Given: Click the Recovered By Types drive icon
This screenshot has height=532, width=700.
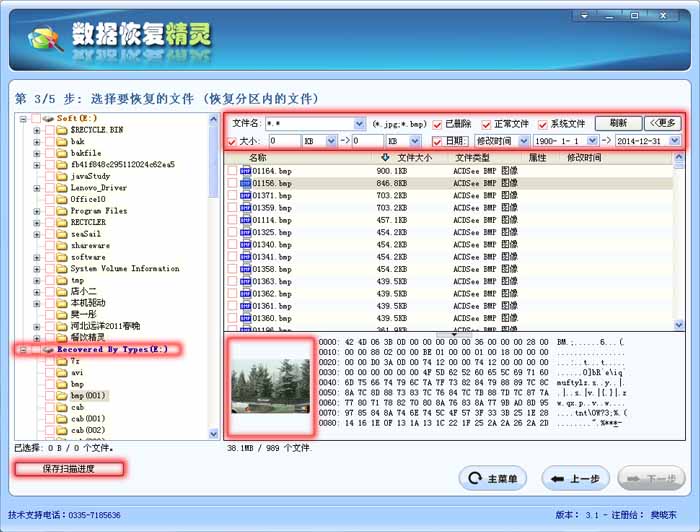Looking at the screenshot, I should coord(48,349).
